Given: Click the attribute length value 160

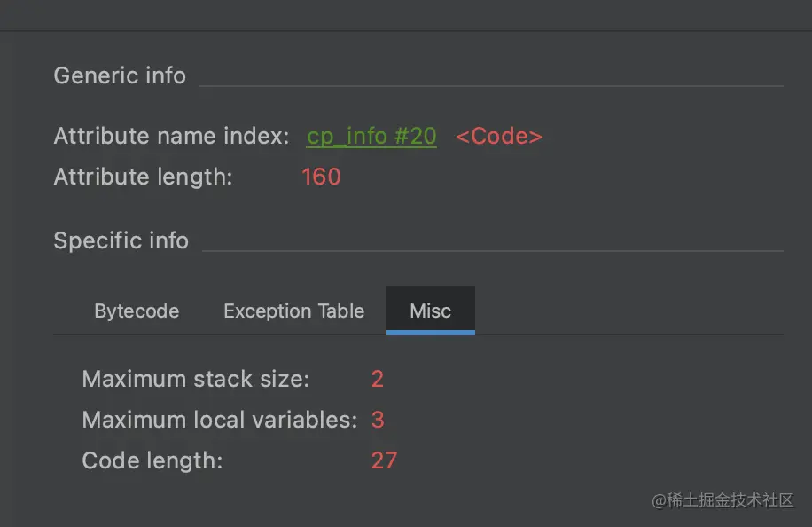Looking at the screenshot, I should [x=321, y=177].
